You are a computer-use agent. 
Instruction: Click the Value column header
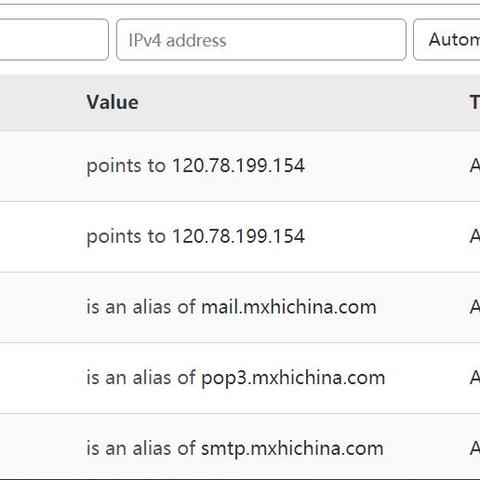pyautogui.click(x=112, y=102)
